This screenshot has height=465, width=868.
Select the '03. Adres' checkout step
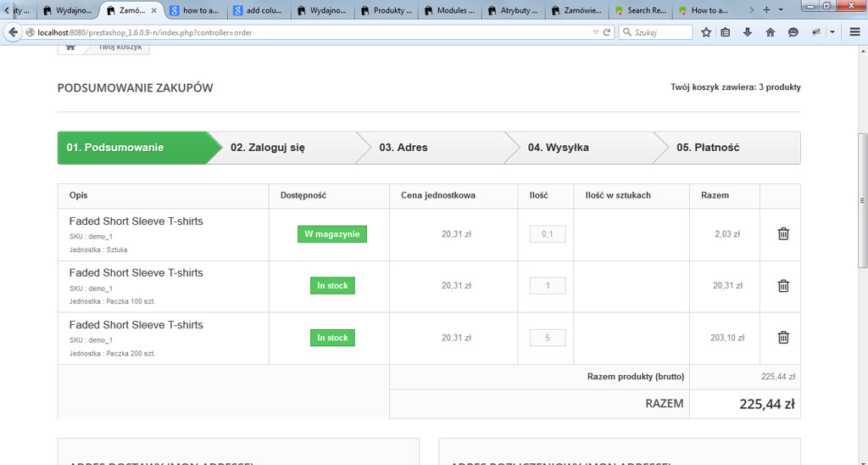[437, 148]
